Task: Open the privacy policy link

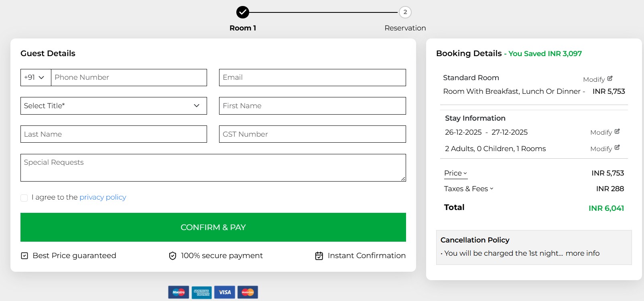Action: [103, 197]
